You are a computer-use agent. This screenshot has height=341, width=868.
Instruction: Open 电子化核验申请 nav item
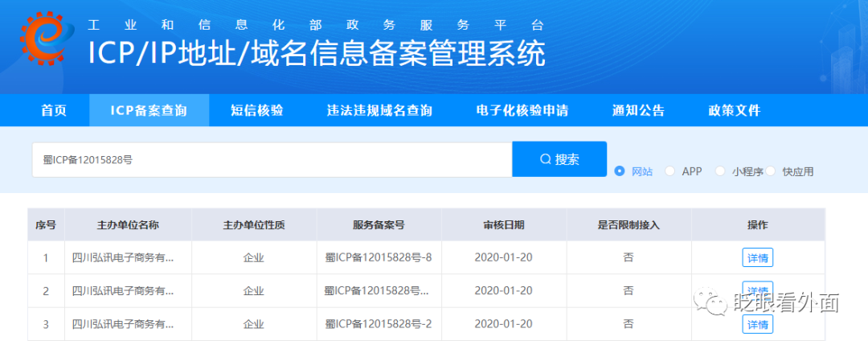(522, 110)
